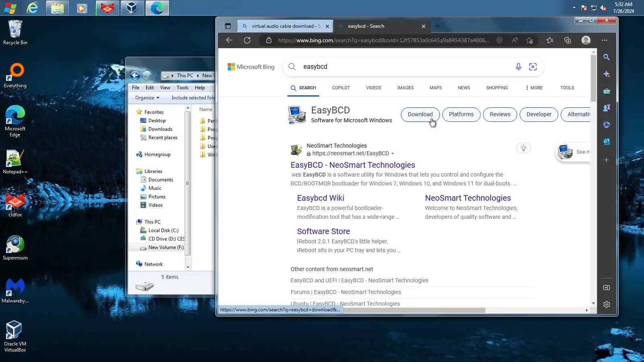This screenshot has width=644, height=362.
Task: Open Read Aloud in Edge toolbar
Action: 515,40
